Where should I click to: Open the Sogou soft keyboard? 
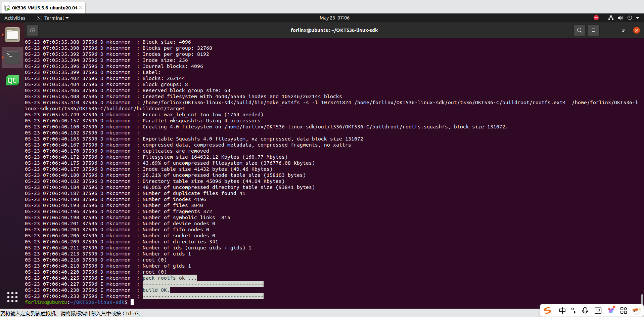tap(598, 311)
